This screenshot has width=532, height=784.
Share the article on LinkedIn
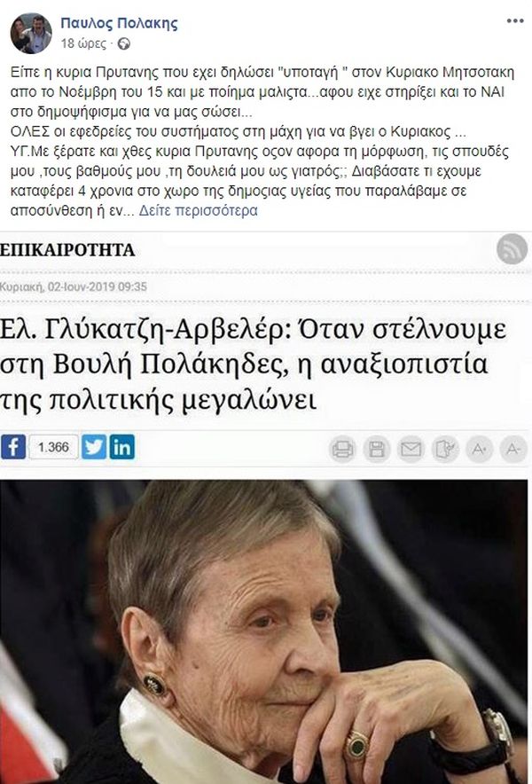[x=122, y=447]
